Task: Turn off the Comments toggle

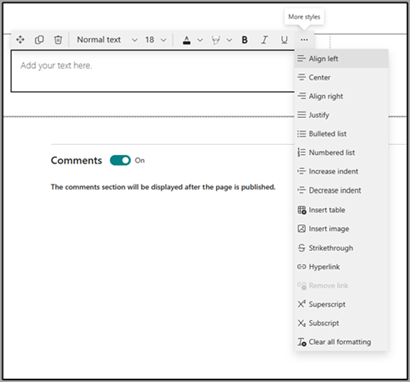Action: pyautogui.click(x=120, y=160)
